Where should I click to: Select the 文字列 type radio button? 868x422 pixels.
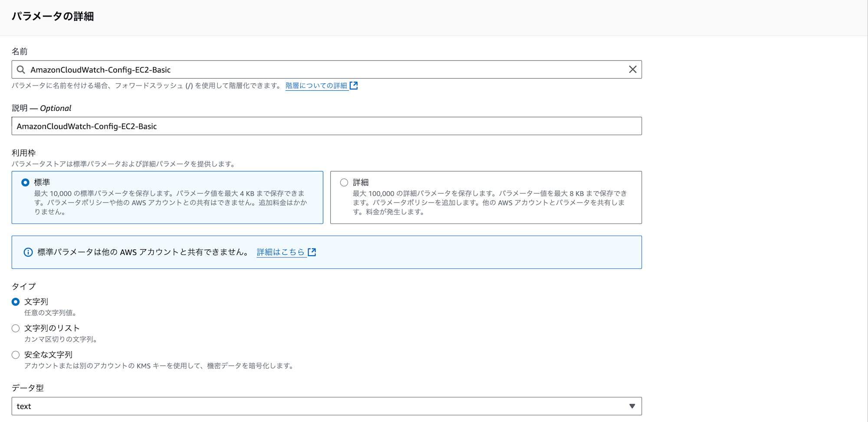coord(16,302)
